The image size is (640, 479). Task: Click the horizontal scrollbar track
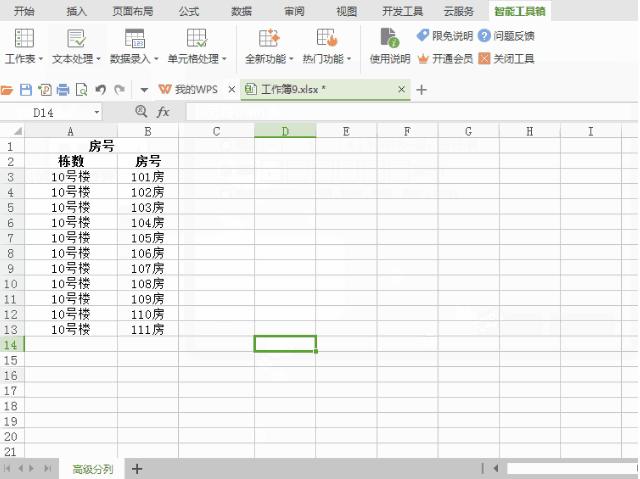click(x=571, y=468)
